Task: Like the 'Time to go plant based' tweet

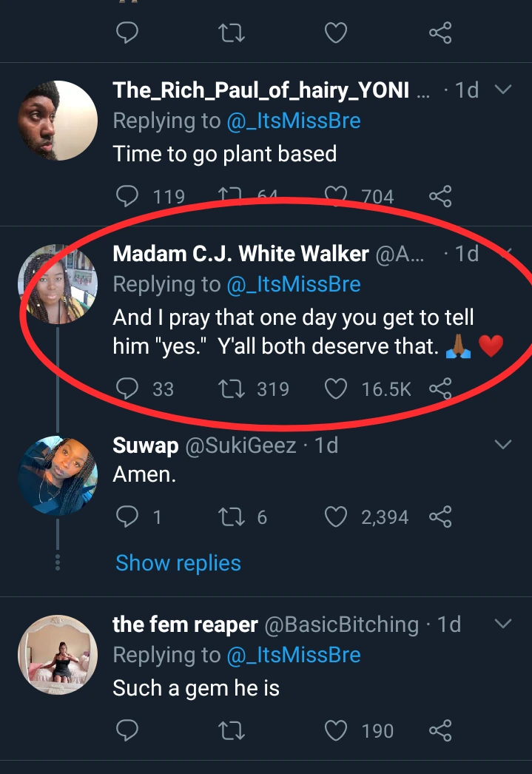Action: pyautogui.click(x=337, y=197)
